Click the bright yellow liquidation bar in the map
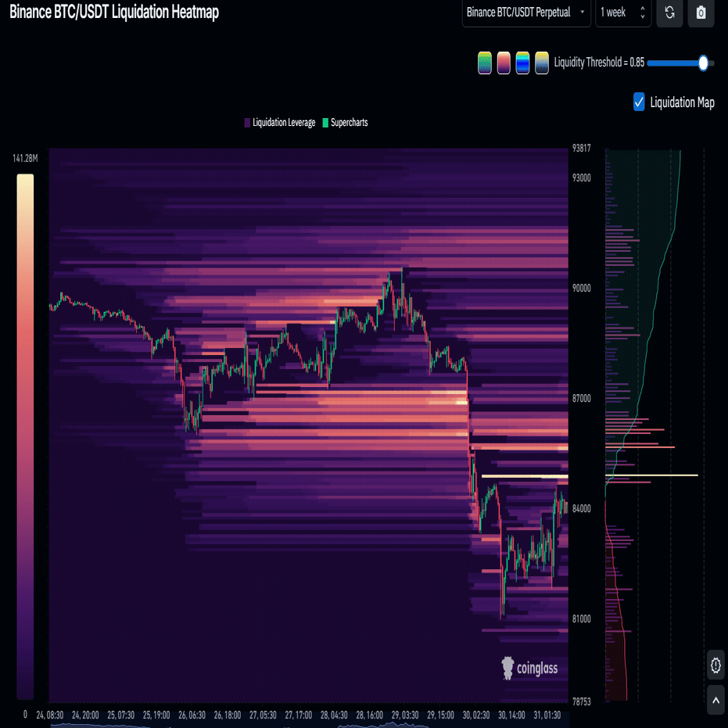 tap(651, 475)
